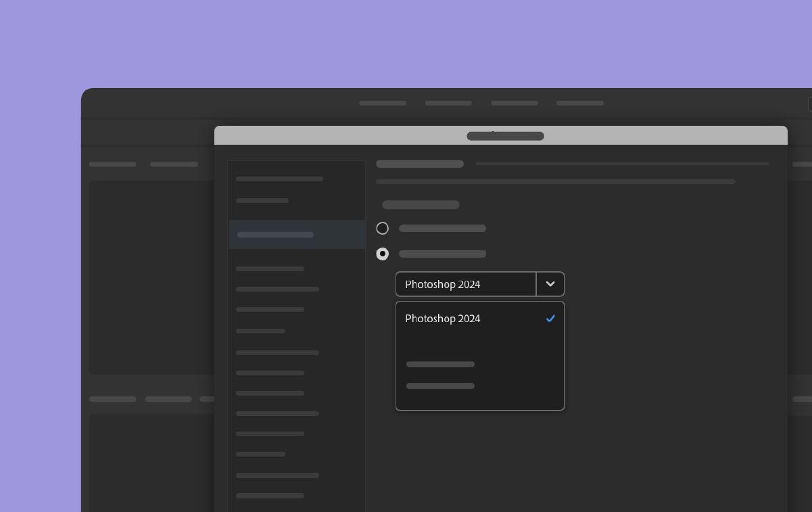Screen dimensions: 812x512
Task: Switch to first tab of upper background panel
Action: (x=113, y=164)
